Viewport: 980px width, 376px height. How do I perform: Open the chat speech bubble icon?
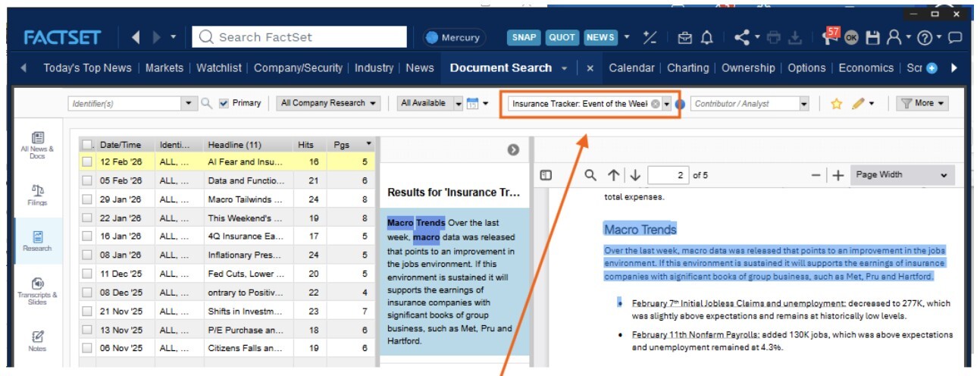tap(955, 37)
